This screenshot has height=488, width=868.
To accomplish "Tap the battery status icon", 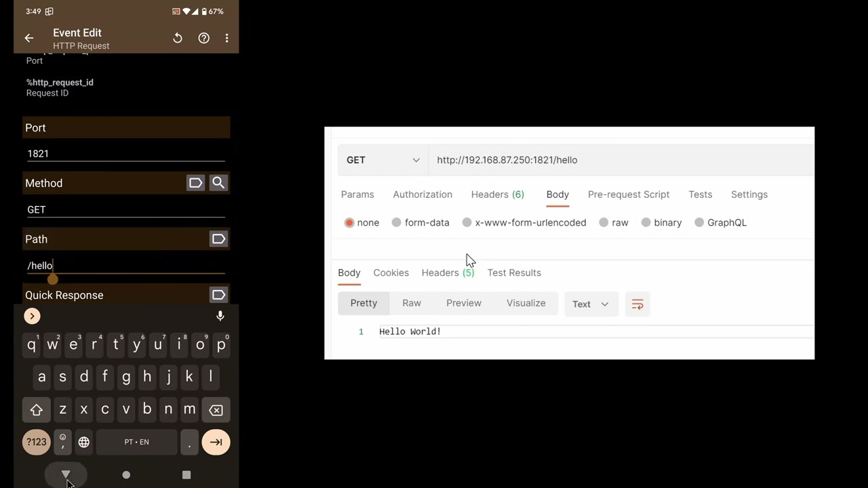I will [204, 12].
